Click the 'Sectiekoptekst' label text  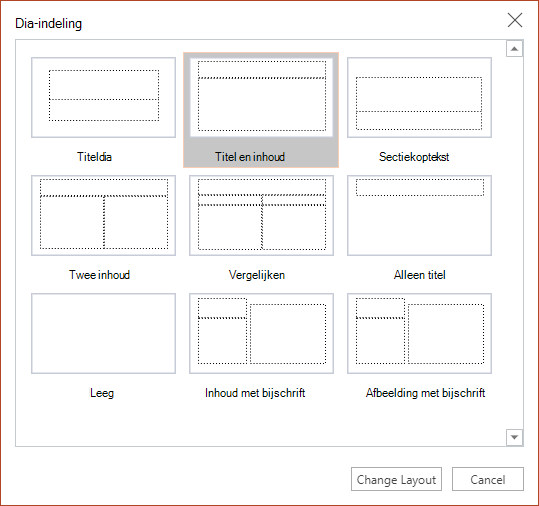coord(414,157)
